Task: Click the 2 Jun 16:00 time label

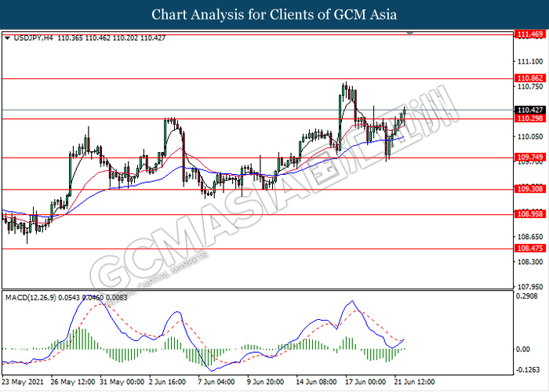Action: tap(167, 382)
